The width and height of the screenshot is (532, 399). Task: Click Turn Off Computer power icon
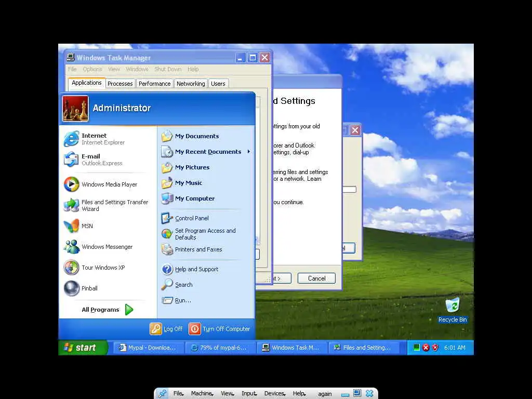click(195, 329)
